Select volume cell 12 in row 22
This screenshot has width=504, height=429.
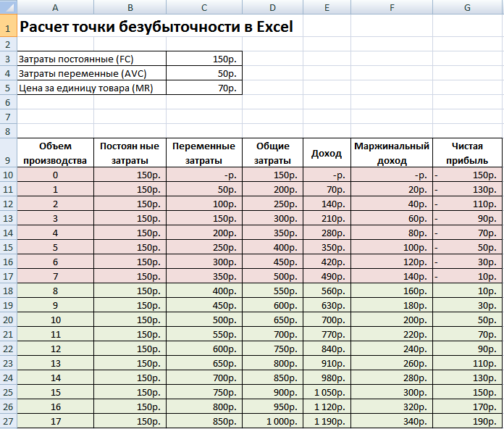coord(55,349)
